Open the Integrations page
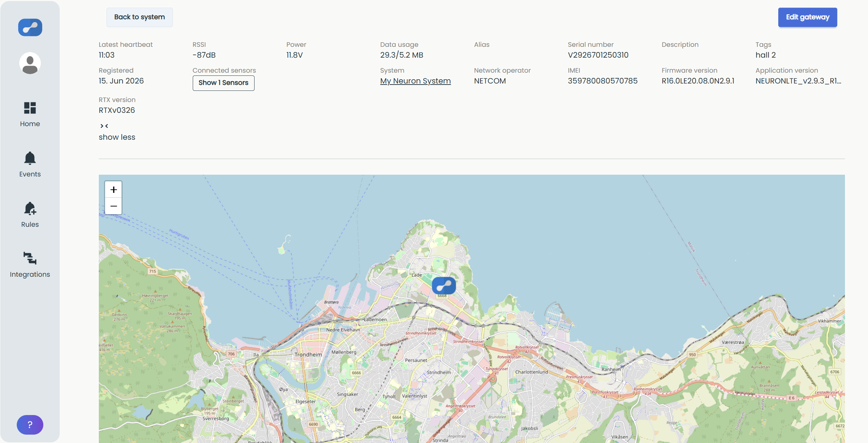 tap(30, 265)
